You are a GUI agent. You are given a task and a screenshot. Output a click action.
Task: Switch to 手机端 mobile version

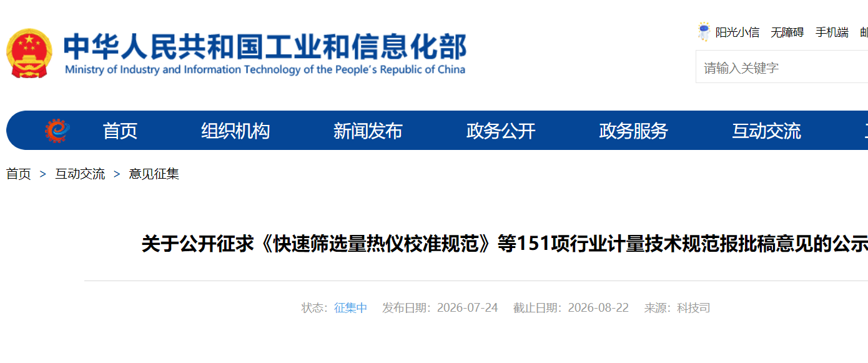tap(832, 32)
